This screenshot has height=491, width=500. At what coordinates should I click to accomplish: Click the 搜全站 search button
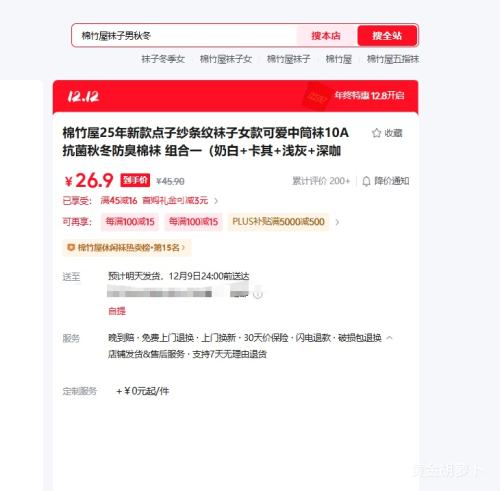tap(387, 36)
